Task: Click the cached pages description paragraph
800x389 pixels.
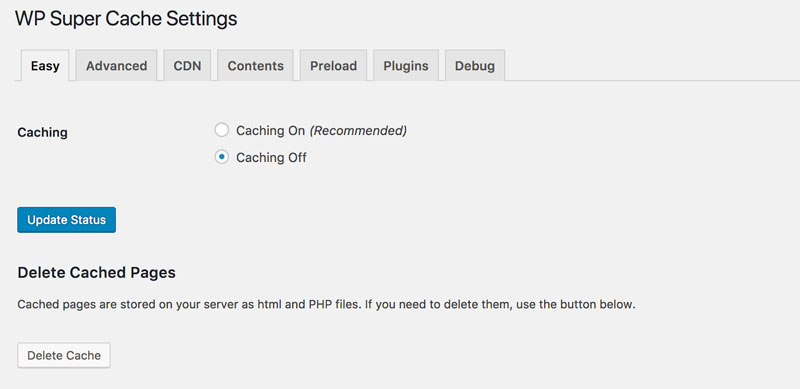Action: 327,305
